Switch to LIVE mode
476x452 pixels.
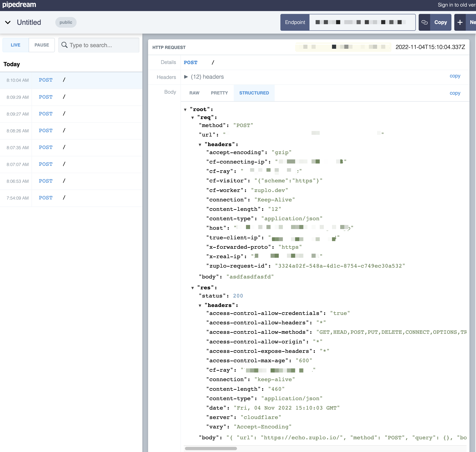click(x=15, y=45)
